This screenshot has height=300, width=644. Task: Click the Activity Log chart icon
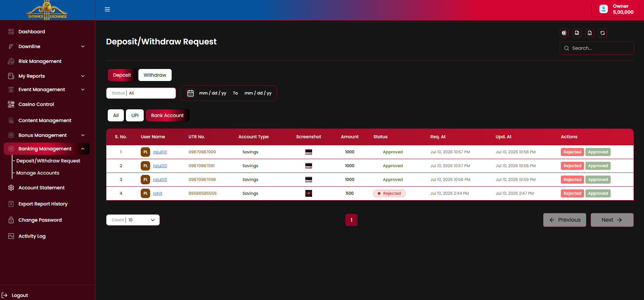tap(11, 236)
